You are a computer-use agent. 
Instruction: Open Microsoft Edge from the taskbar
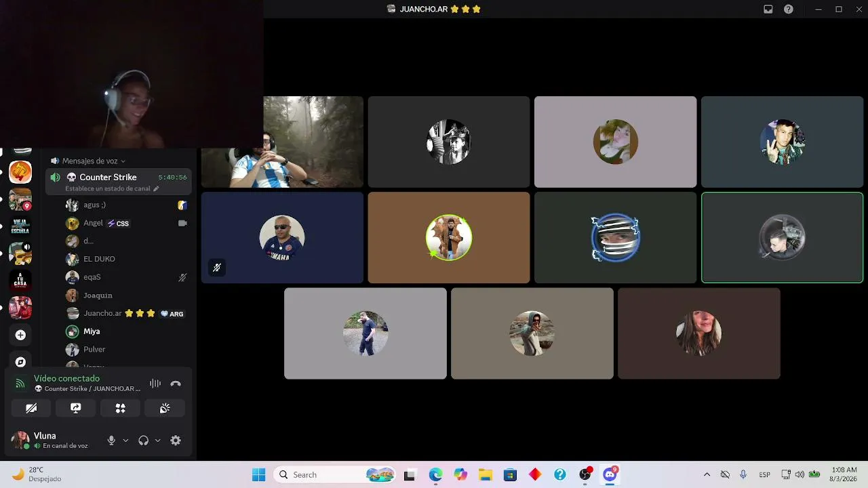click(435, 475)
